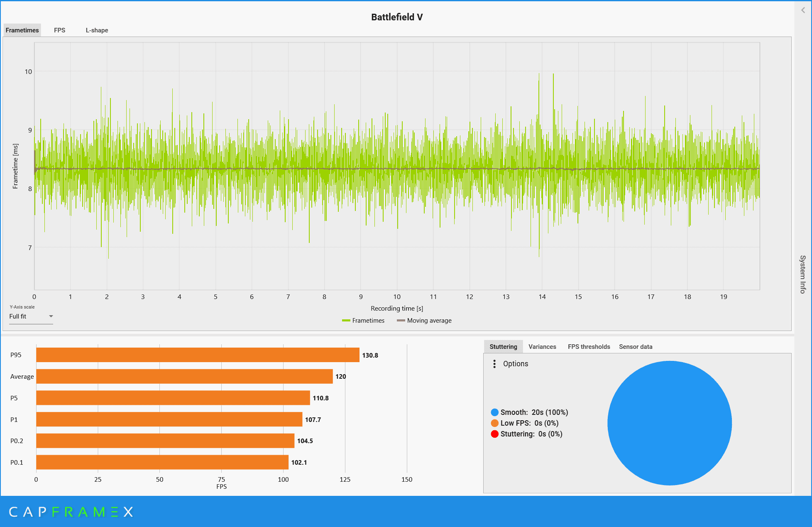Screen dimensions: 812x527
Task: Click the blue stuttering pie chart
Action: coord(669,423)
